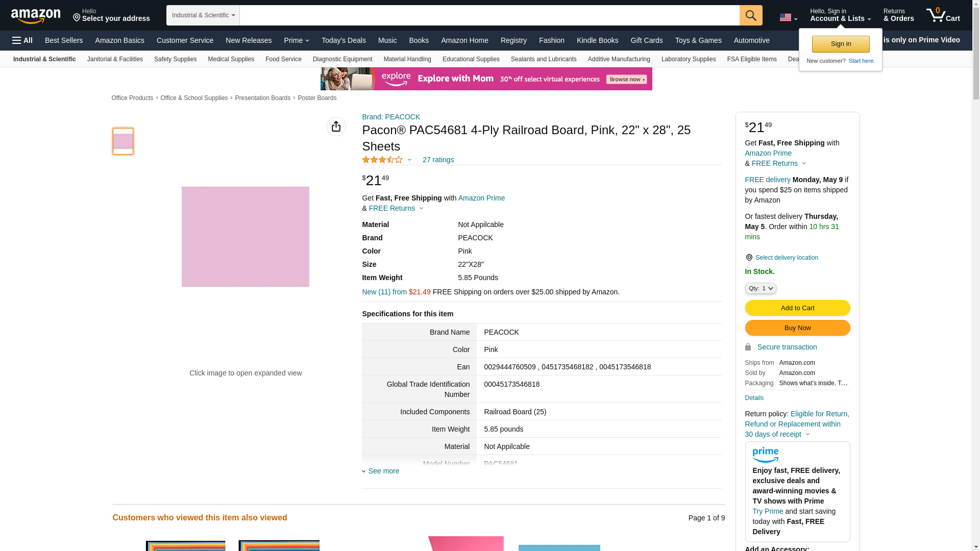The image size is (980, 551).
Task: Click the yellow Sign in button
Action: coord(840,44)
